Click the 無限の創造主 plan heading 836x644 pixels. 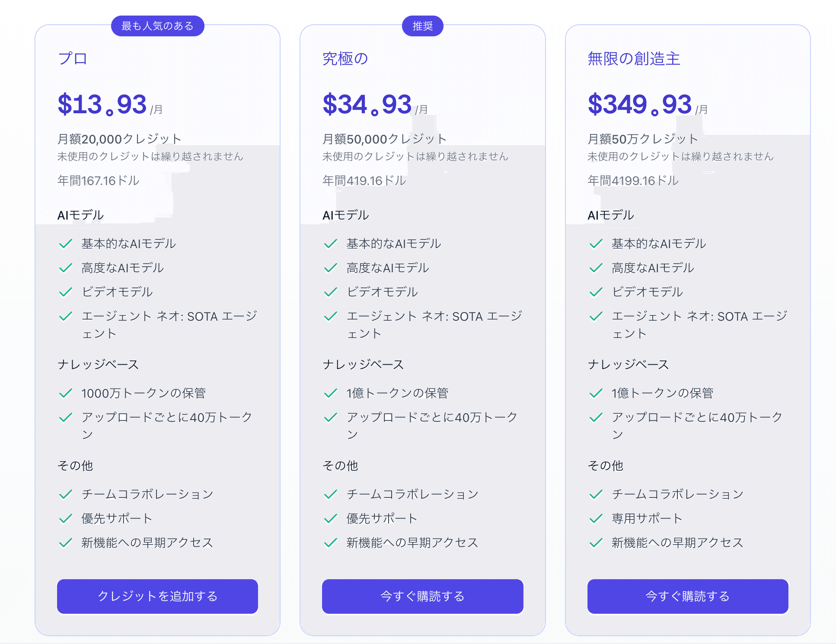coord(634,58)
